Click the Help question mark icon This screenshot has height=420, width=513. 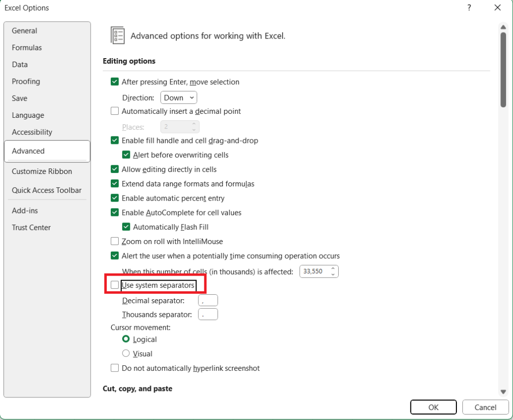(469, 8)
